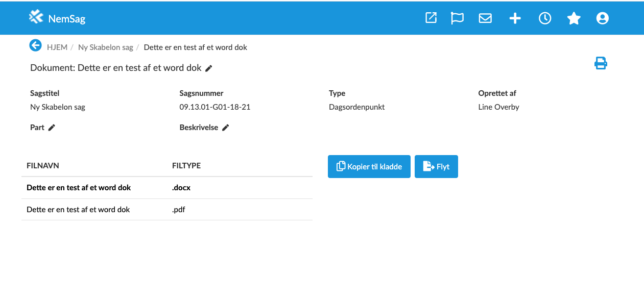Open the user profile icon

[x=603, y=18]
